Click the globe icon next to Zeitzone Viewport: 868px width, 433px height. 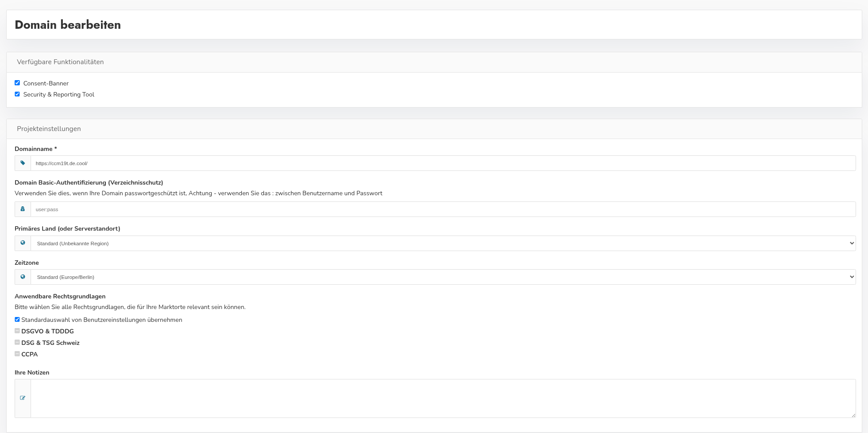23,277
